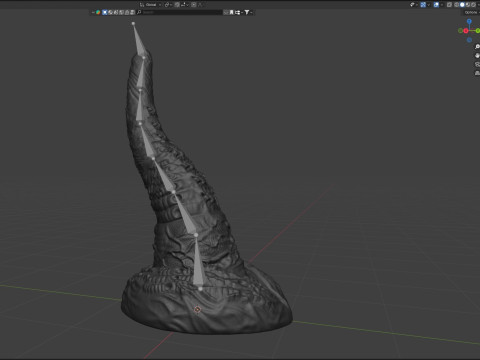Image resolution: width=480 pixels, height=360 pixels.
Task: Click the highlighted blue filter icon
Action: point(105,12)
